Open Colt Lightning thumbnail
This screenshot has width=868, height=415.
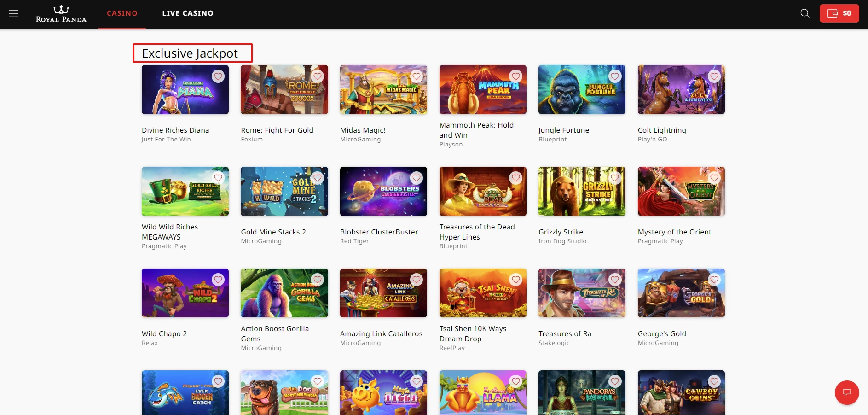[681, 89]
